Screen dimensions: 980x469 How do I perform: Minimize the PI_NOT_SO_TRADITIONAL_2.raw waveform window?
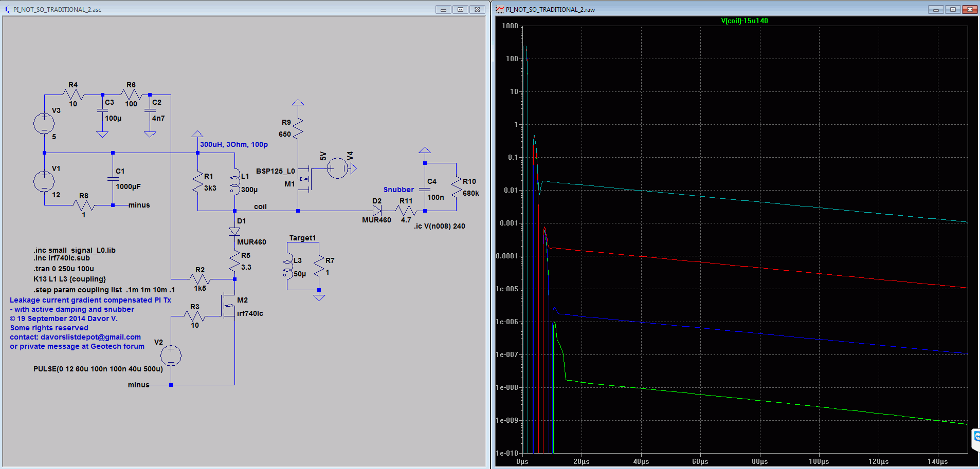click(x=936, y=9)
